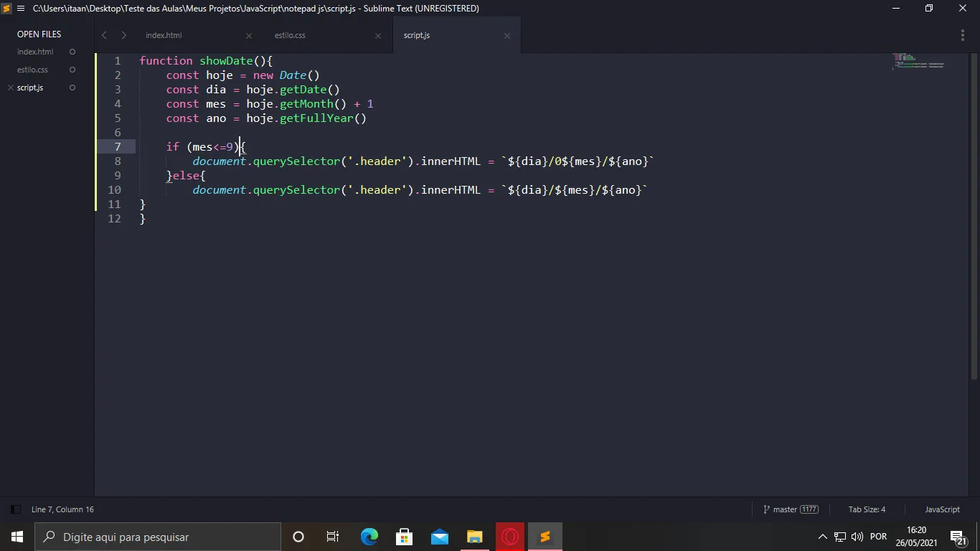Change the JavaScript syntax selector
Screen dimensions: 980x551
point(942,509)
